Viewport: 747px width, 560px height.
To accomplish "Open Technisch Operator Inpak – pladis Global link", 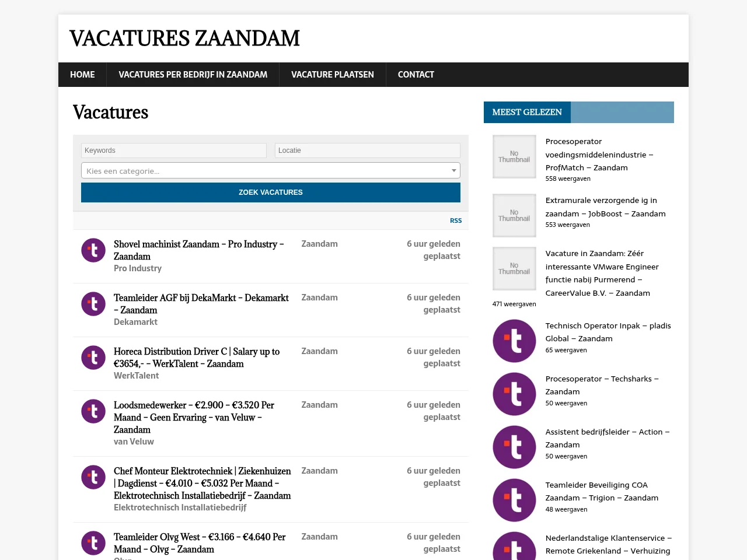I will [608, 332].
